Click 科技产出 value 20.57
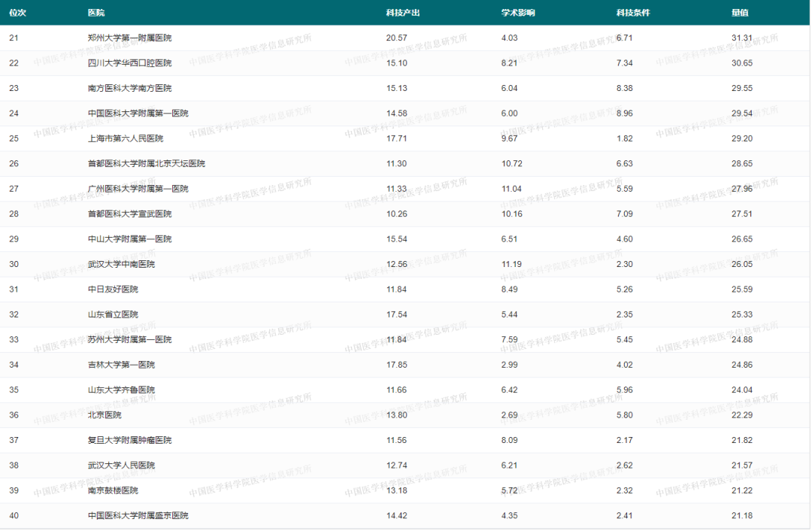The width and height of the screenshot is (812, 531). pos(397,38)
